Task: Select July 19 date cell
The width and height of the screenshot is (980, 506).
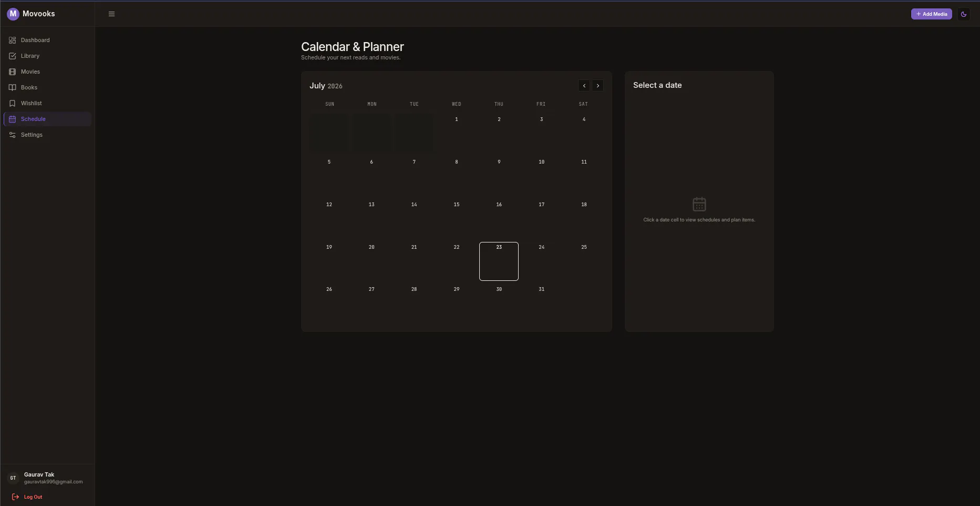Action: (329, 261)
